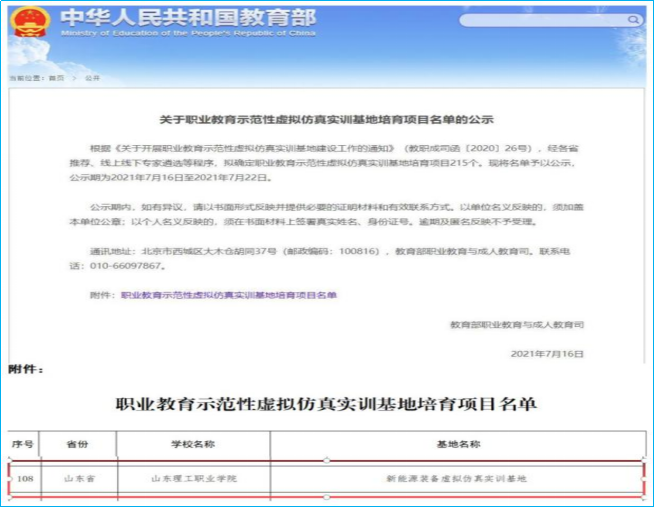Click the search magnifier icon
The image size is (655, 508).
[x=633, y=20]
